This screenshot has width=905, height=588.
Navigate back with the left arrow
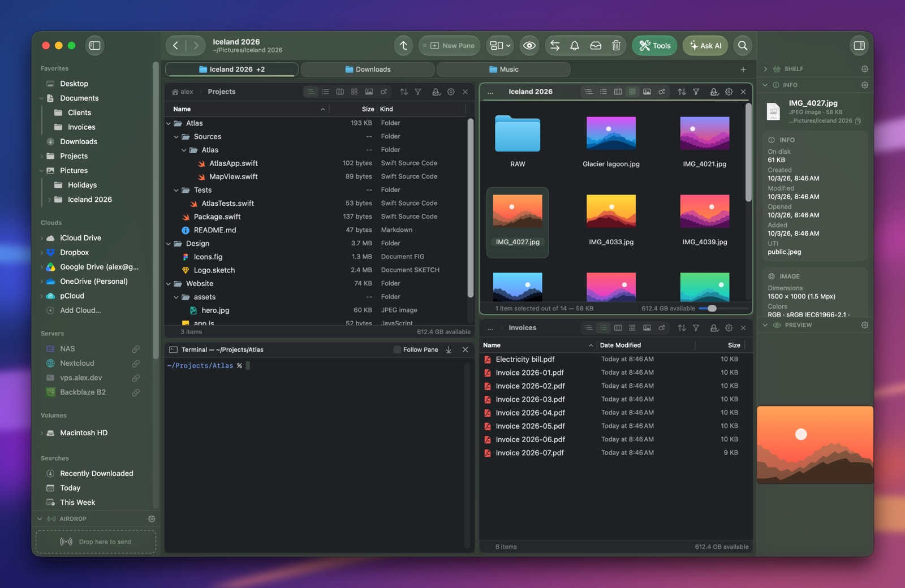tap(176, 46)
